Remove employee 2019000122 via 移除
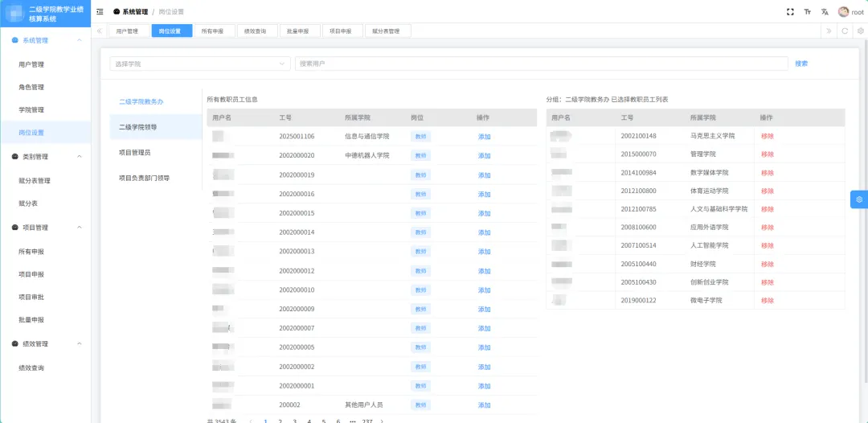This screenshot has width=868, height=423. click(x=768, y=301)
